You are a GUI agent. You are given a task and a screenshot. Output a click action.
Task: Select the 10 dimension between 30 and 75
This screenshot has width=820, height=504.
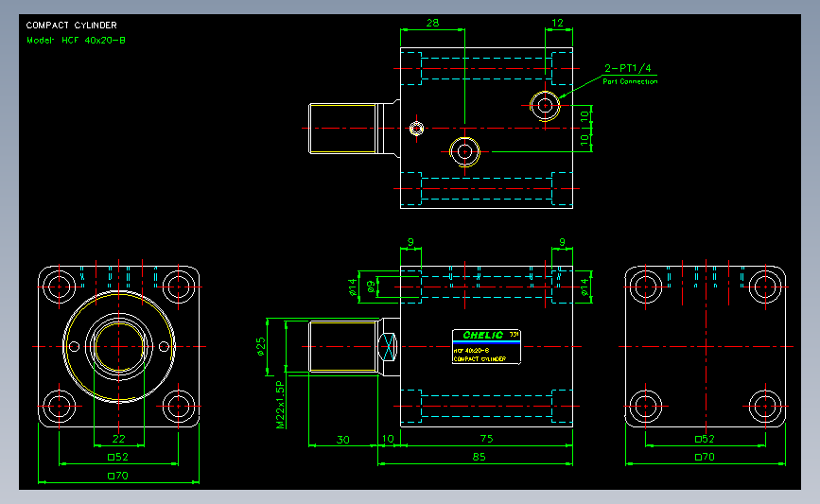pyautogui.click(x=388, y=439)
